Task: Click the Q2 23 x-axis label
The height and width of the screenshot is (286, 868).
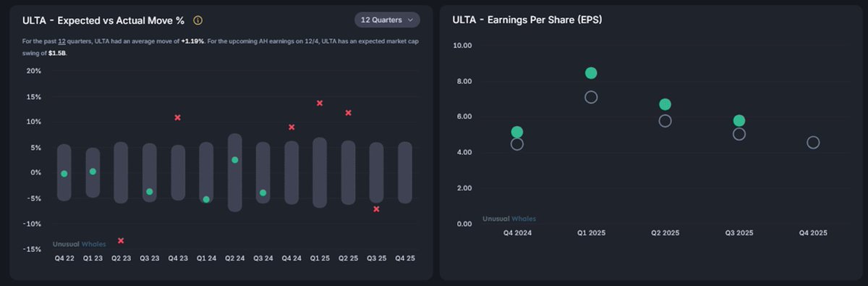Action: [x=121, y=258]
